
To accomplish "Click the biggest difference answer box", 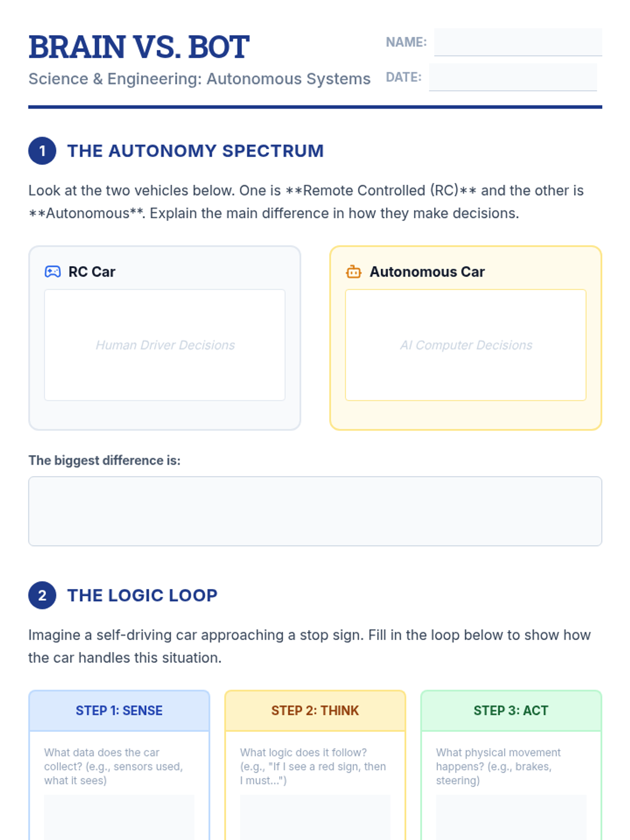I will [315, 511].
